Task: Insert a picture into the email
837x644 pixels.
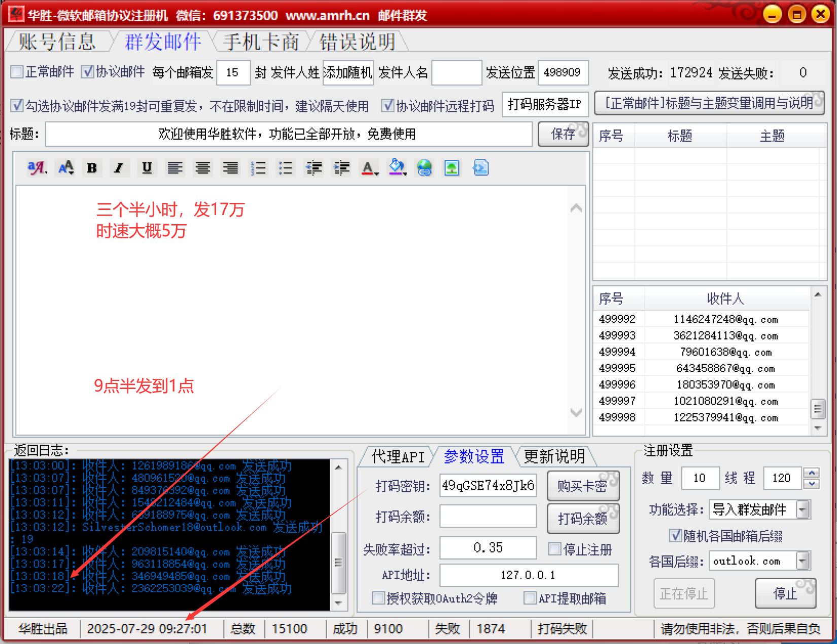Action: pos(451,168)
